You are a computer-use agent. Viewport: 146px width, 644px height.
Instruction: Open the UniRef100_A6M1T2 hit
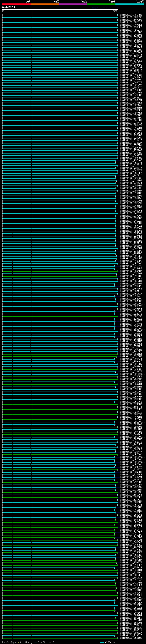[x=131, y=291]
